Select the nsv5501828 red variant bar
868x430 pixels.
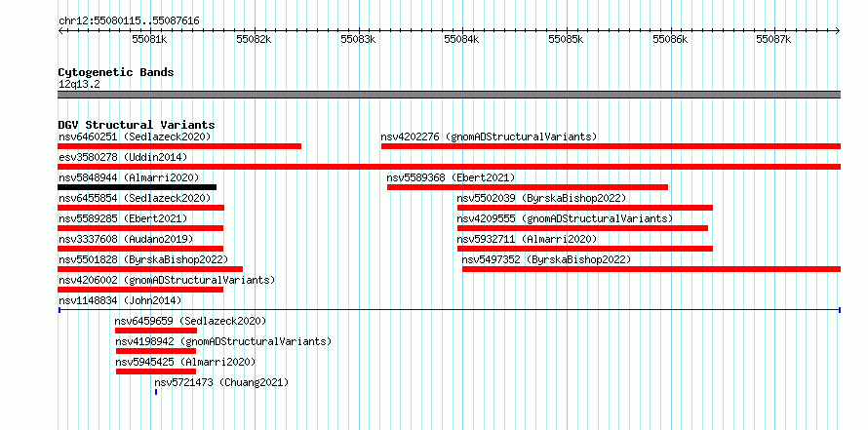150,269
